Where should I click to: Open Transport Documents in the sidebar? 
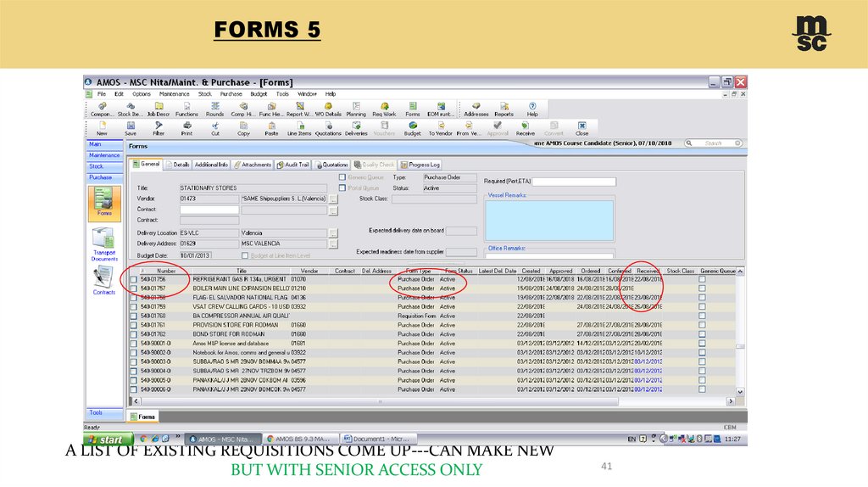coord(104,244)
